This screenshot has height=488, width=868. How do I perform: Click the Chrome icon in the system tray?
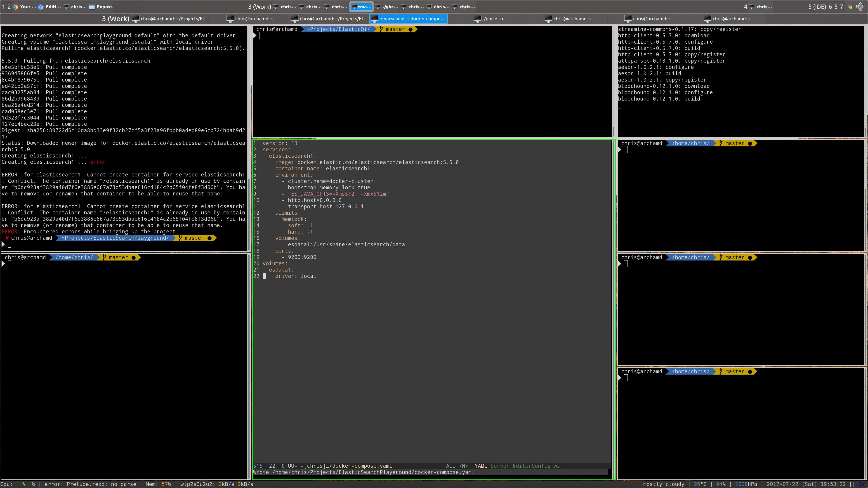coord(850,6)
